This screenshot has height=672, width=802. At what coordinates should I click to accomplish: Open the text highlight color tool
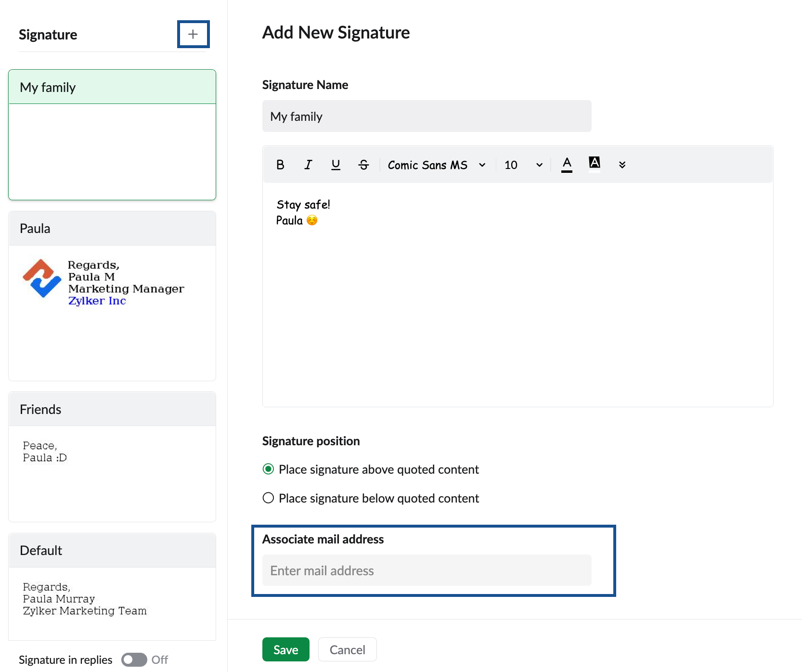(595, 165)
